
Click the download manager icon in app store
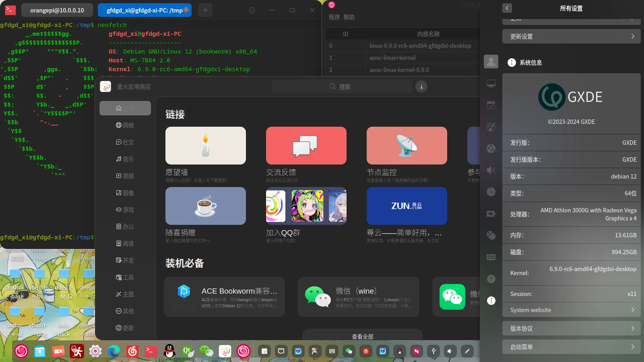point(421,86)
